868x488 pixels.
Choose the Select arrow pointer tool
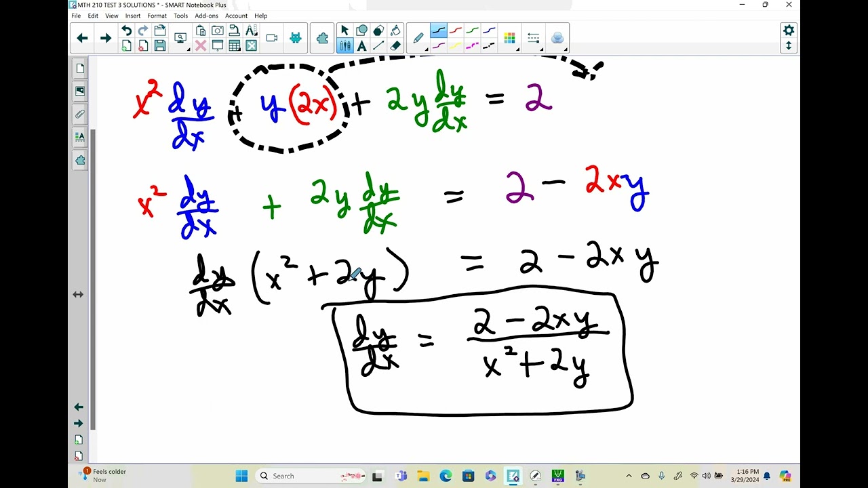pyautogui.click(x=344, y=30)
